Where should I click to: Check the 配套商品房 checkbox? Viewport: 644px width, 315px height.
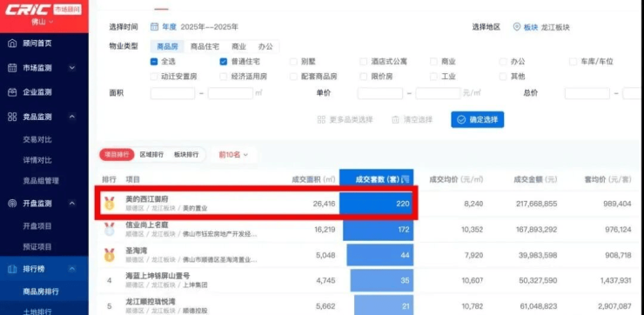pos(293,77)
